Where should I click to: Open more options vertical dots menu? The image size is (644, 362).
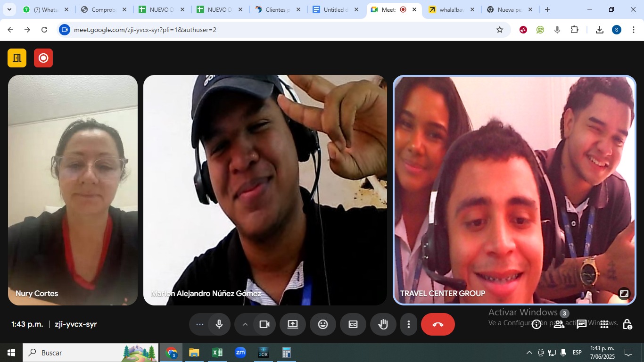[x=409, y=324]
